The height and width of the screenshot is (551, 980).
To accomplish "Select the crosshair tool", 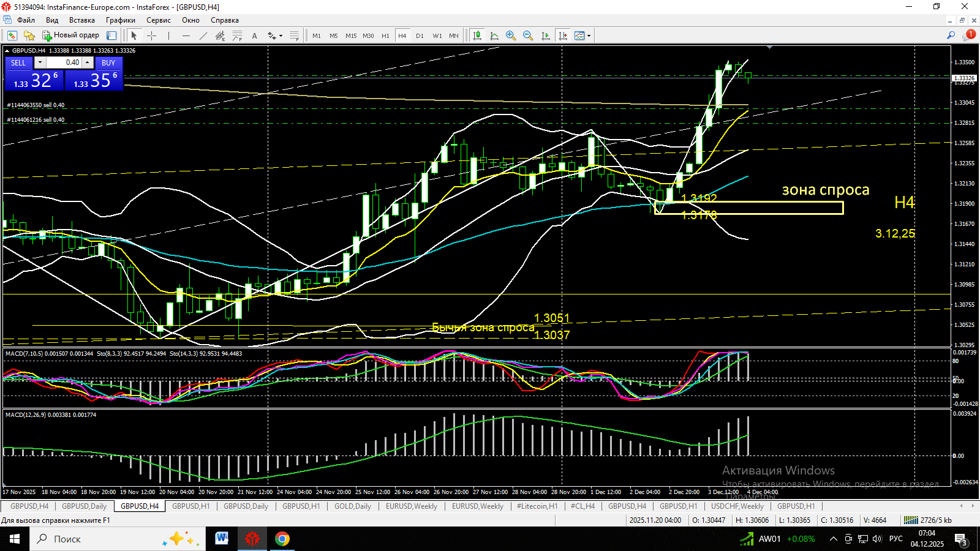I will tap(151, 36).
